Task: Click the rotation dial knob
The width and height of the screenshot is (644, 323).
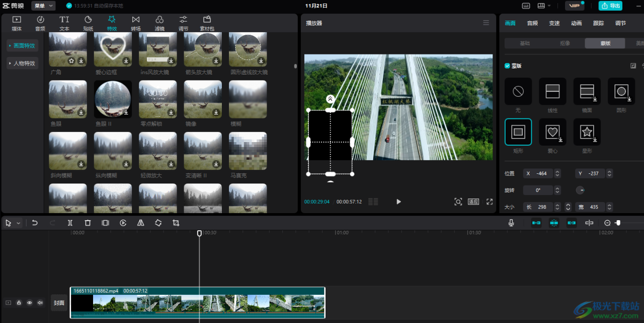Action: pyautogui.click(x=580, y=190)
